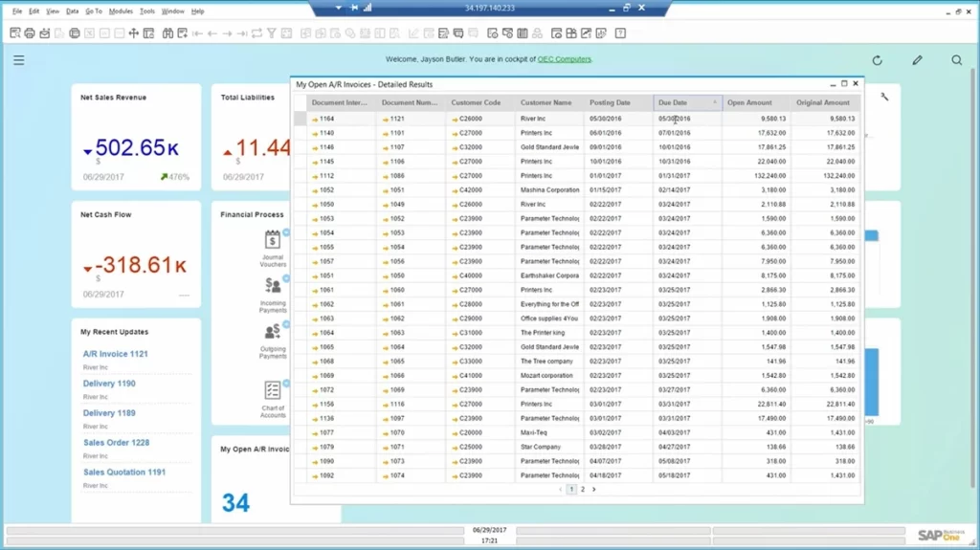Open the Modules menu
This screenshot has height=550, width=980.
tap(121, 11)
